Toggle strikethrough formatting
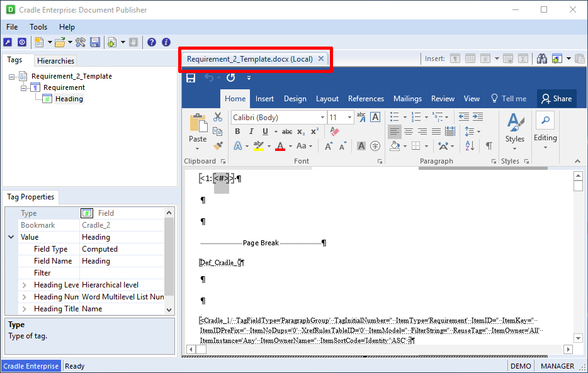Image resolution: width=588 pixels, height=373 pixels. 287,131
